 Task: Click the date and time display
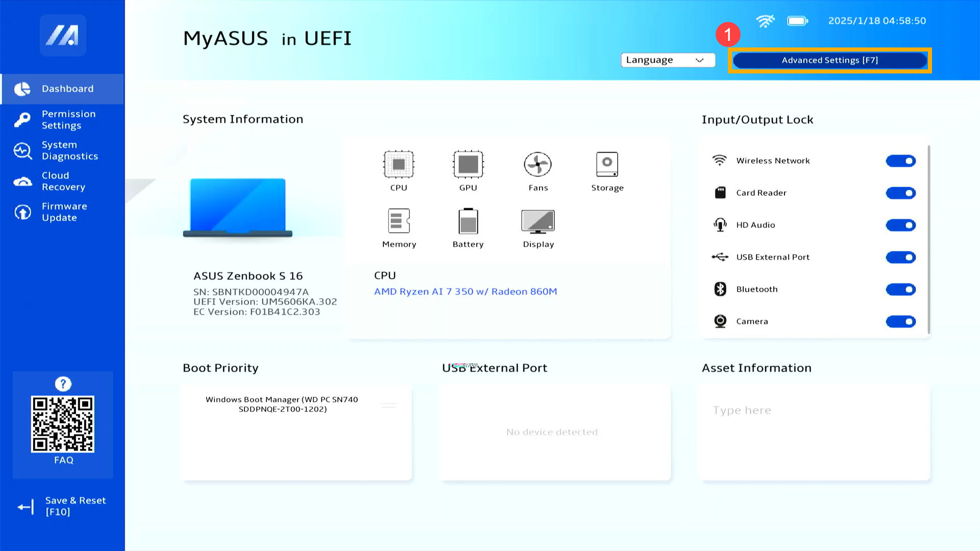pyautogui.click(x=877, y=21)
